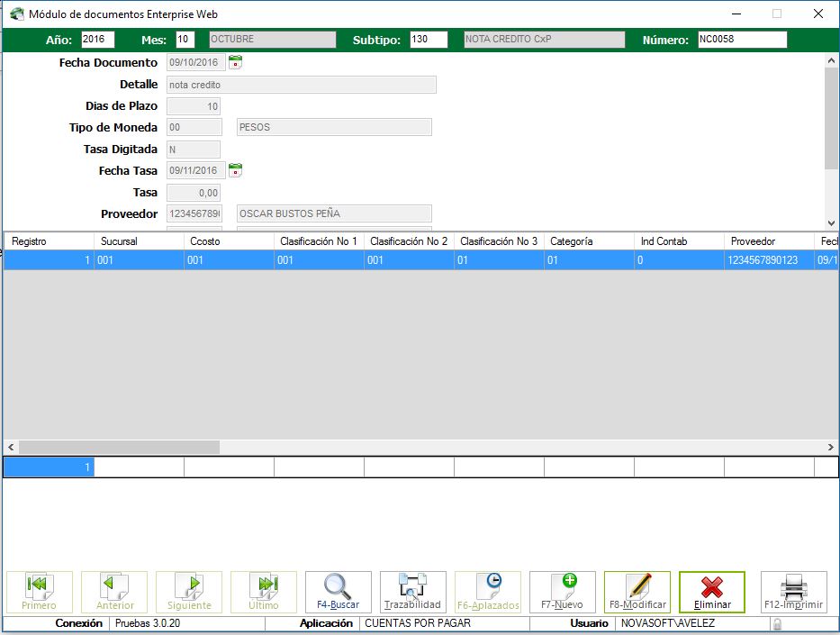Click the Fecha Documento date field
This screenshot has width=840, height=635.
pos(195,62)
